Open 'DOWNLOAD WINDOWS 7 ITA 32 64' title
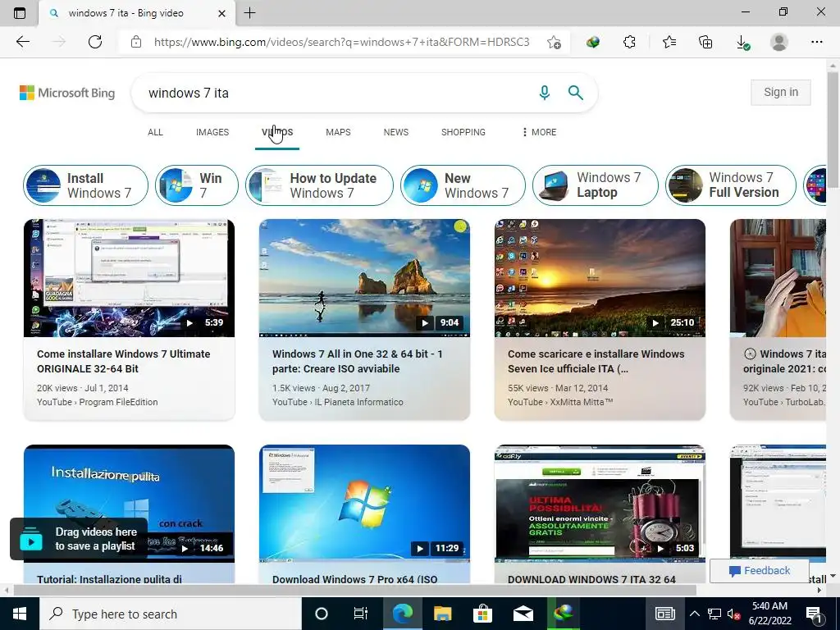Screen dimensions: 840x630 click(x=591, y=579)
